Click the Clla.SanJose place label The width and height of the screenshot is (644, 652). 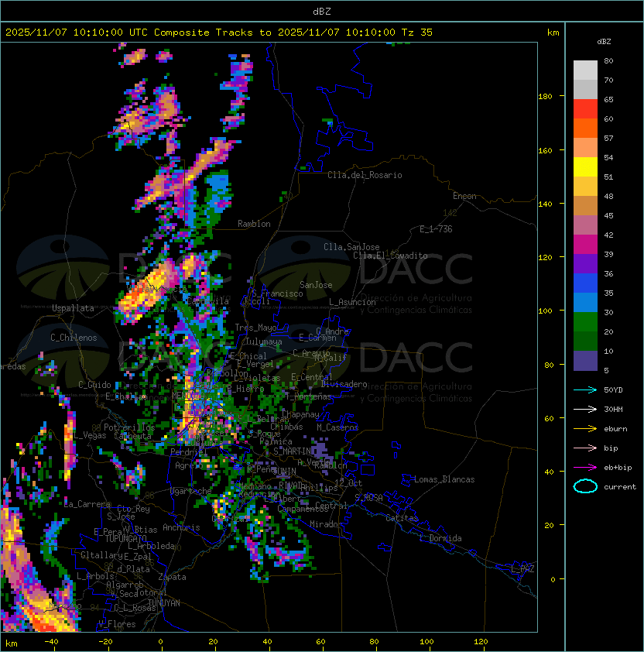point(351,247)
